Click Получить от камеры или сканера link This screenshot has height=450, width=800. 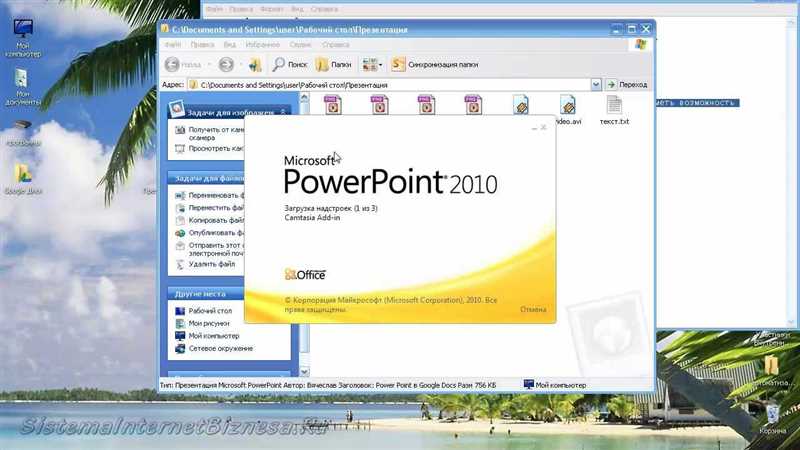[x=210, y=134]
